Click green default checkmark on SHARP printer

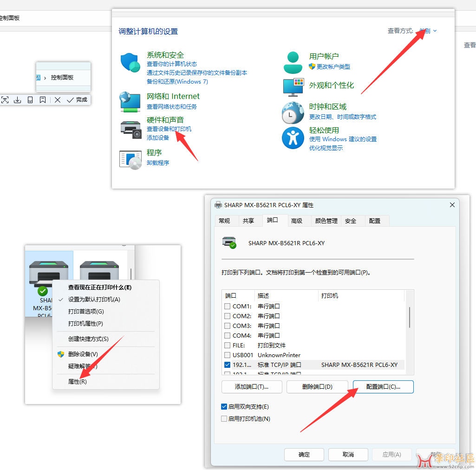pos(43,291)
